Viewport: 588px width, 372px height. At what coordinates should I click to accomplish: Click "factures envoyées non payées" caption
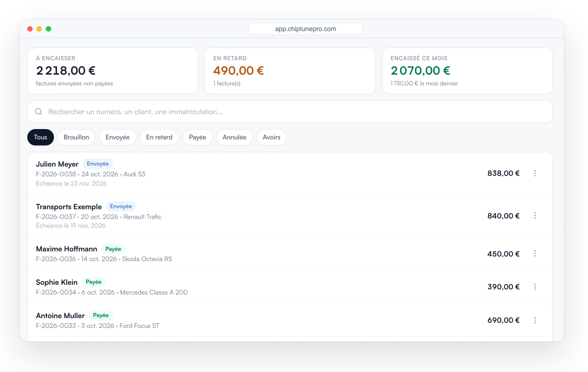(74, 83)
